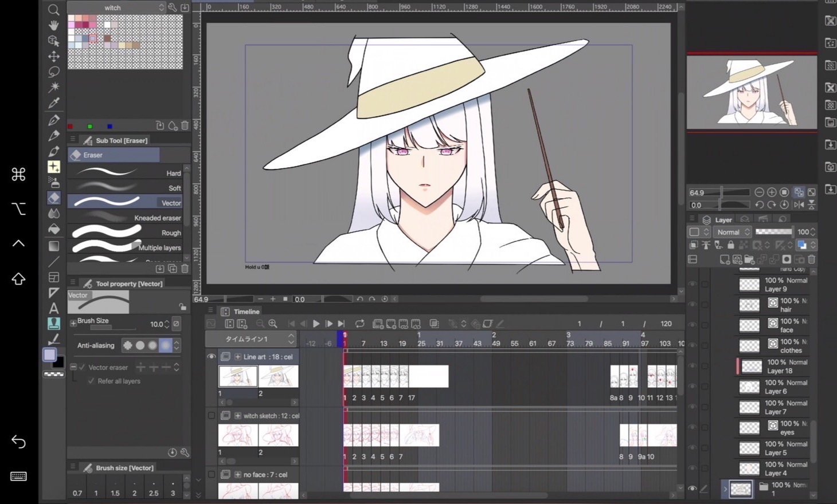837x504 pixels.
Task: Select the Zoom magnifier tool
Action: (54, 10)
